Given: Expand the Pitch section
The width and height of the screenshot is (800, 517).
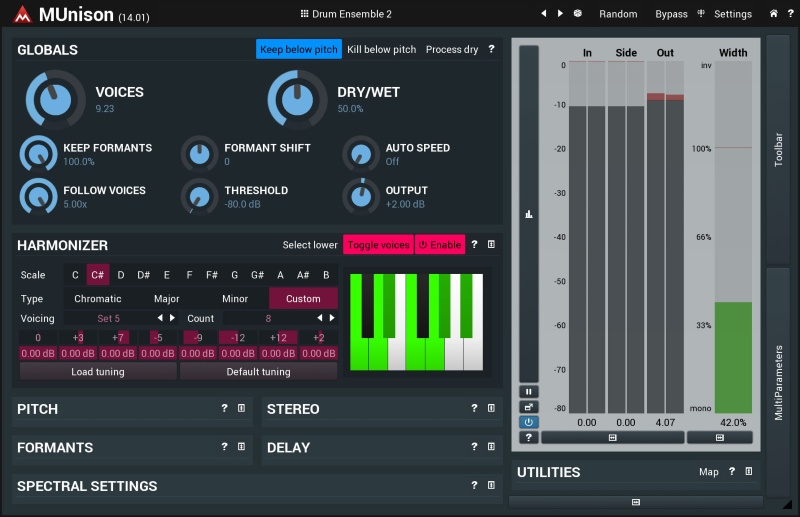Looking at the screenshot, I should coord(37,409).
